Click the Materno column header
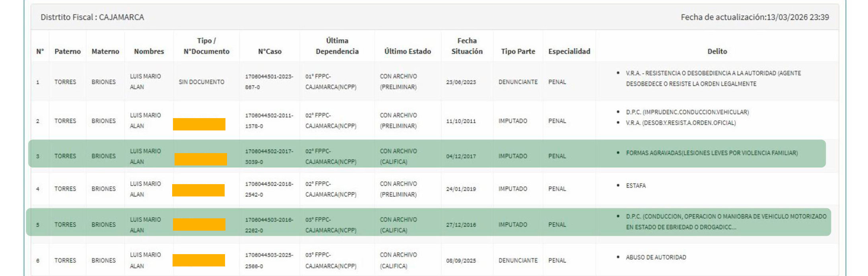 [x=105, y=51]
